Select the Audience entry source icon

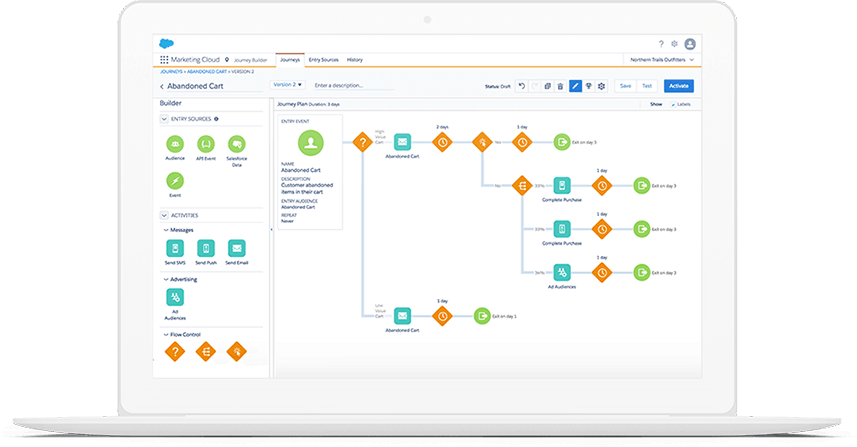tap(175, 144)
